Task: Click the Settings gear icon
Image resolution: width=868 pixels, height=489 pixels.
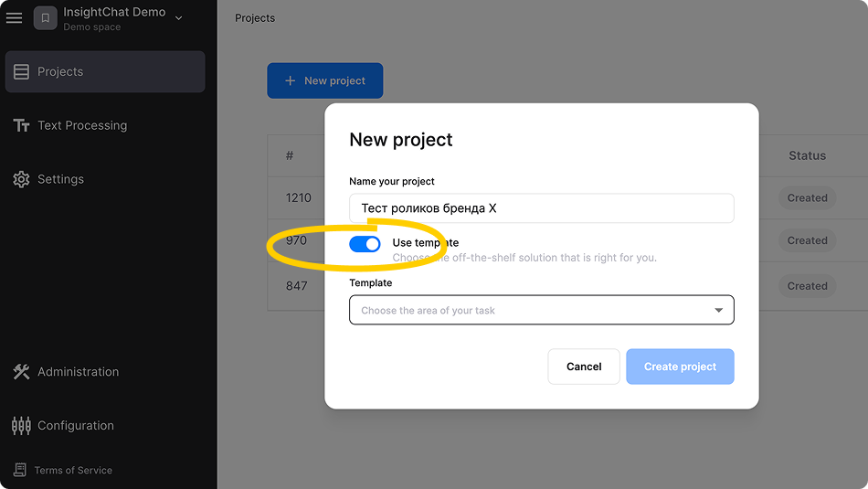Action: coord(21,179)
